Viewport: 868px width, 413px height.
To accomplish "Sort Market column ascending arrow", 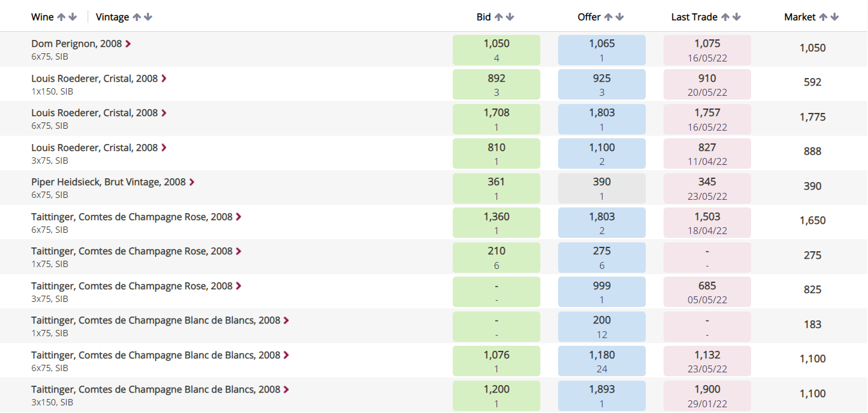I will coord(823,17).
